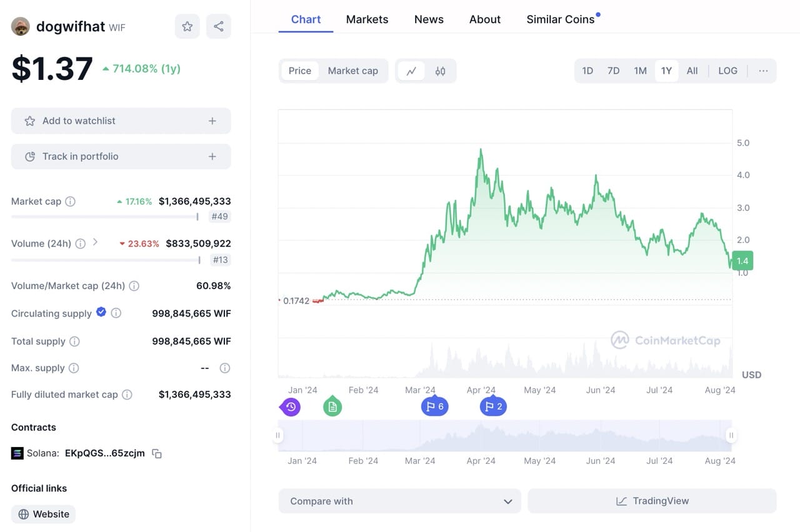This screenshot has height=532, width=800.
Task: Click the $1,366,495,333 market cap value
Action: click(x=194, y=201)
